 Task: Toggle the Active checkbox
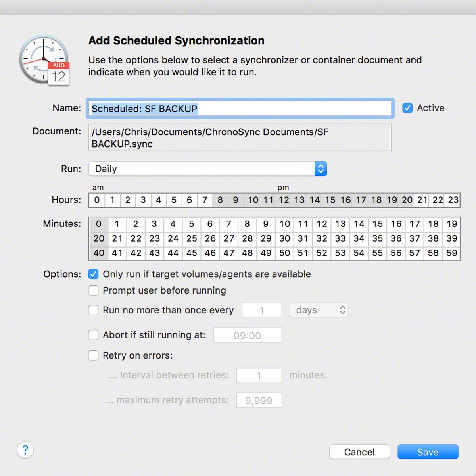407,108
